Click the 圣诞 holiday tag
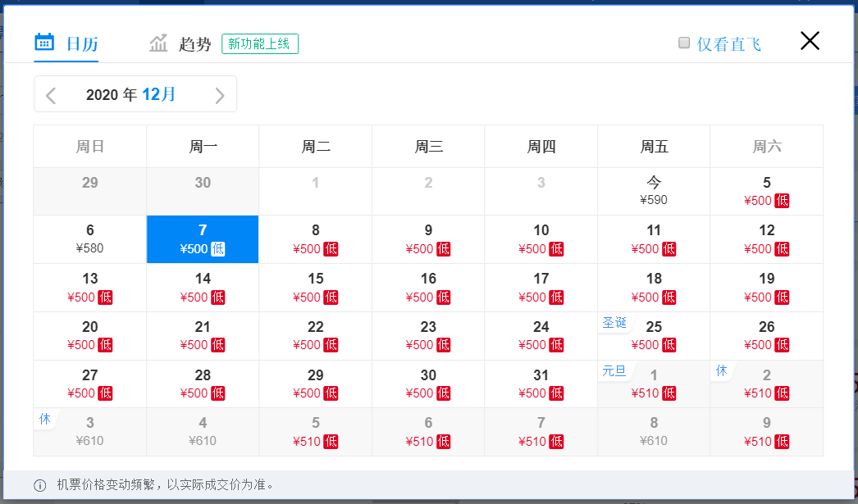Viewport: 858px width, 504px height. point(614,323)
